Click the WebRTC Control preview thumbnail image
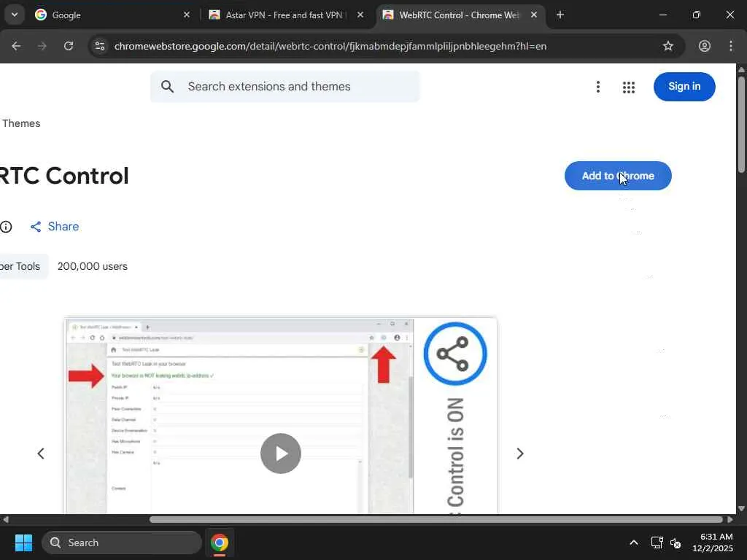This screenshot has height=560, width=747. (x=281, y=415)
